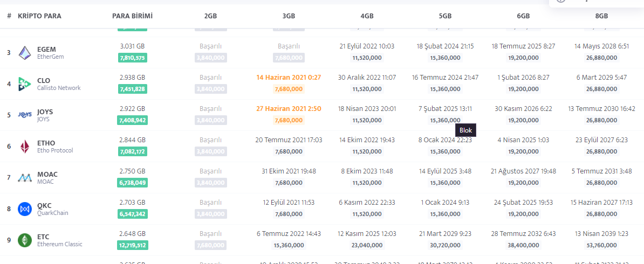This screenshot has width=644, height=264.
Task: Click the Callisto Network logo icon
Action: point(25,84)
